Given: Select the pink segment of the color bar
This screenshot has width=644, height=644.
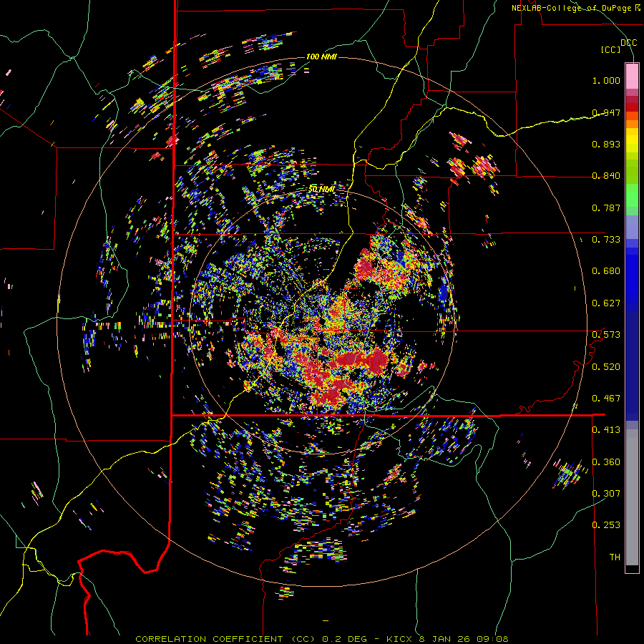Looking at the screenshot, I should tap(632, 76).
